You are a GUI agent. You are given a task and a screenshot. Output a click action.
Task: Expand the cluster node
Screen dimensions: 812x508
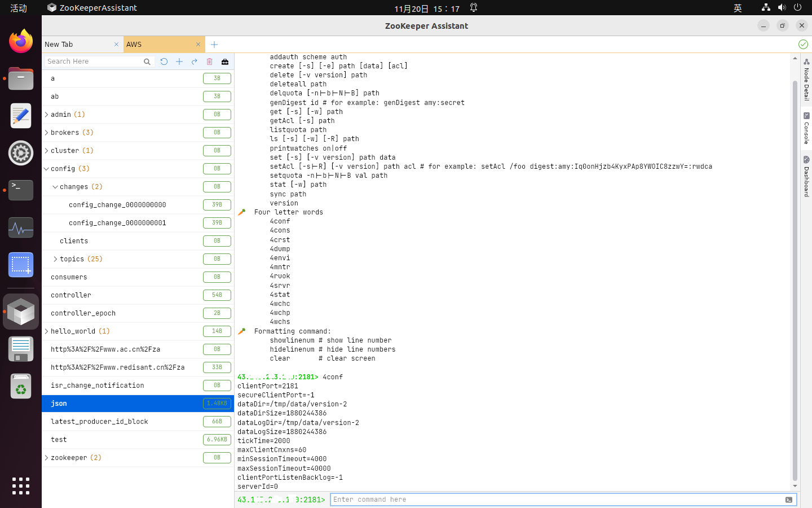[46, 151]
